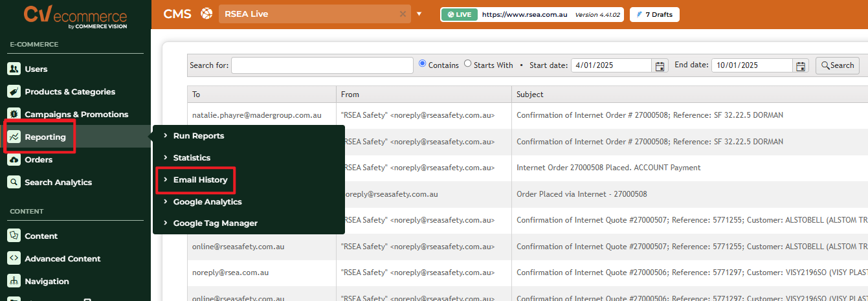Image resolution: width=868 pixels, height=301 pixels.
Task: Click the Search for input field
Action: point(322,65)
